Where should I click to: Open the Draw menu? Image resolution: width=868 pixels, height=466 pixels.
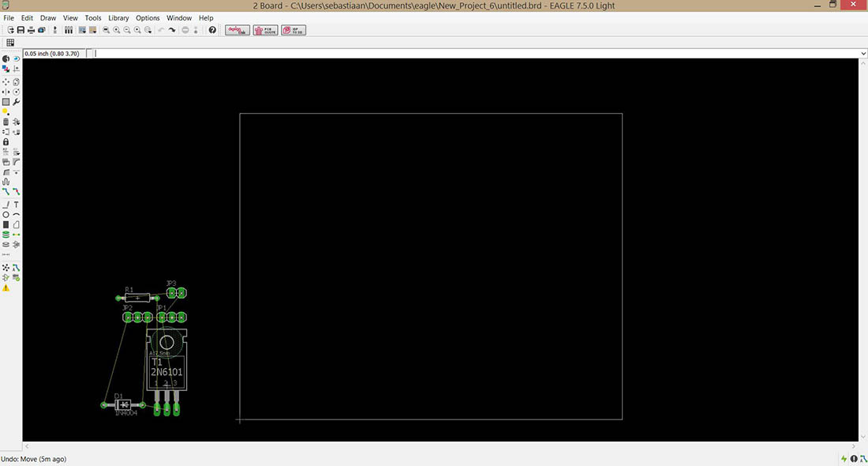tap(48, 17)
